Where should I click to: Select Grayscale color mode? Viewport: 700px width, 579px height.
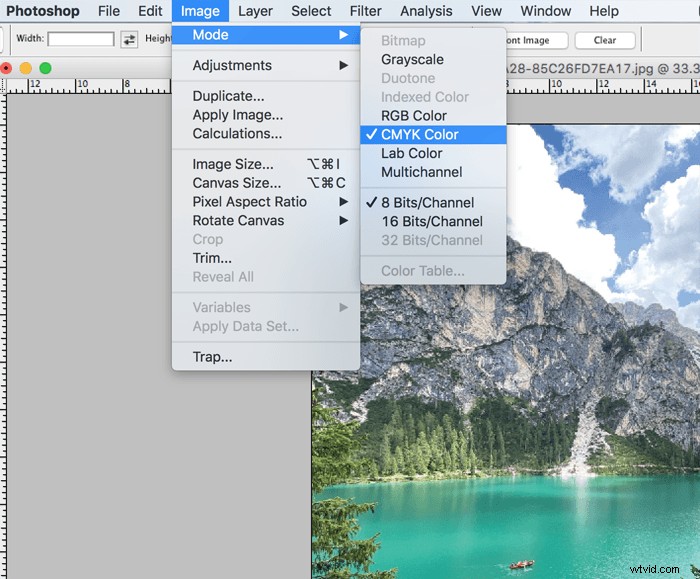click(x=433, y=59)
